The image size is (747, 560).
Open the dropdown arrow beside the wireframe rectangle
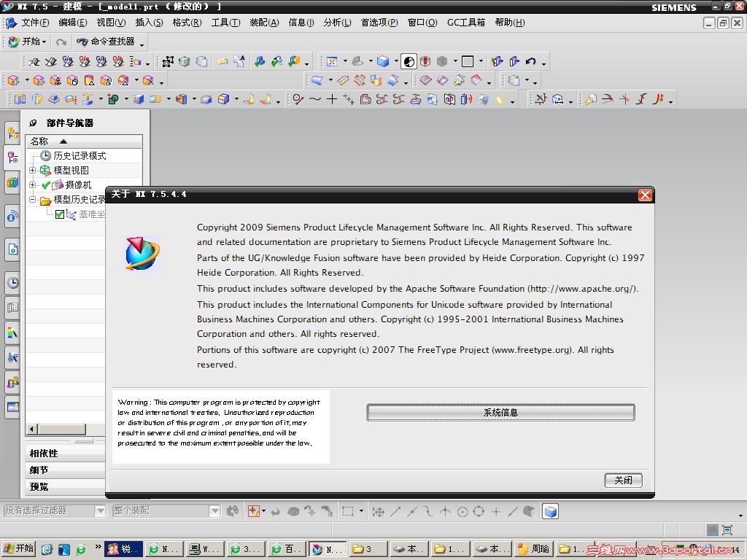481,61
